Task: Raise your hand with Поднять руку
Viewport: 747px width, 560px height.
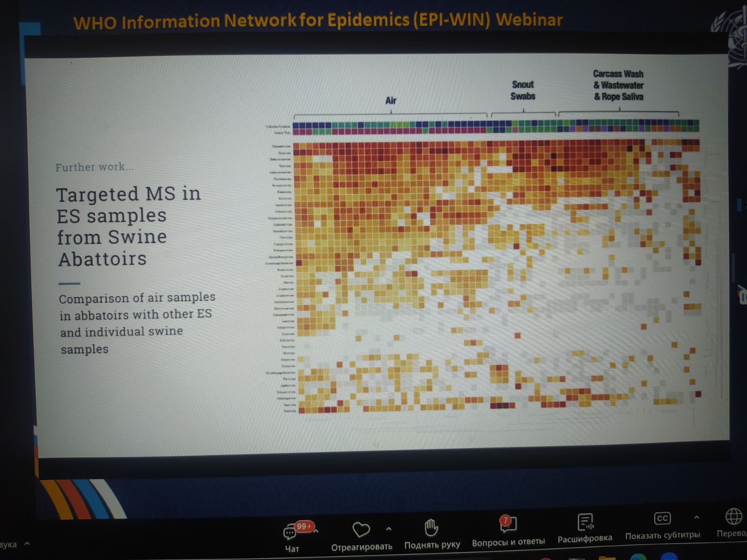Action: 431,528
